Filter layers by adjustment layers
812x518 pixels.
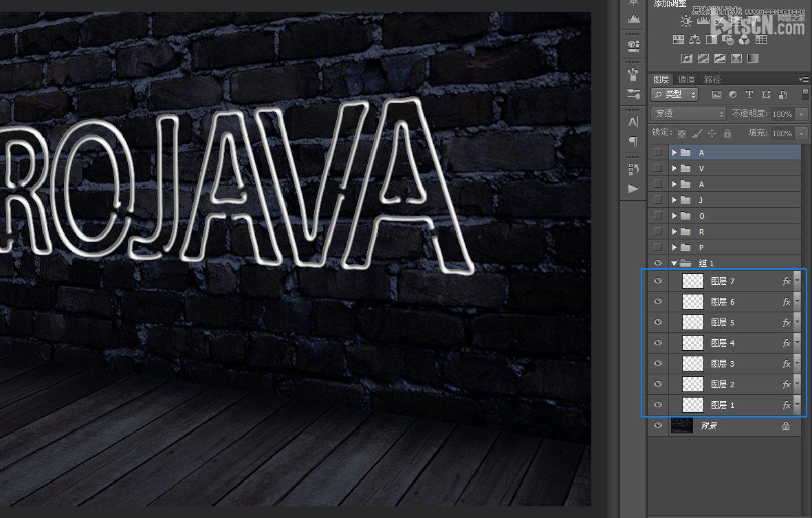click(733, 94)
